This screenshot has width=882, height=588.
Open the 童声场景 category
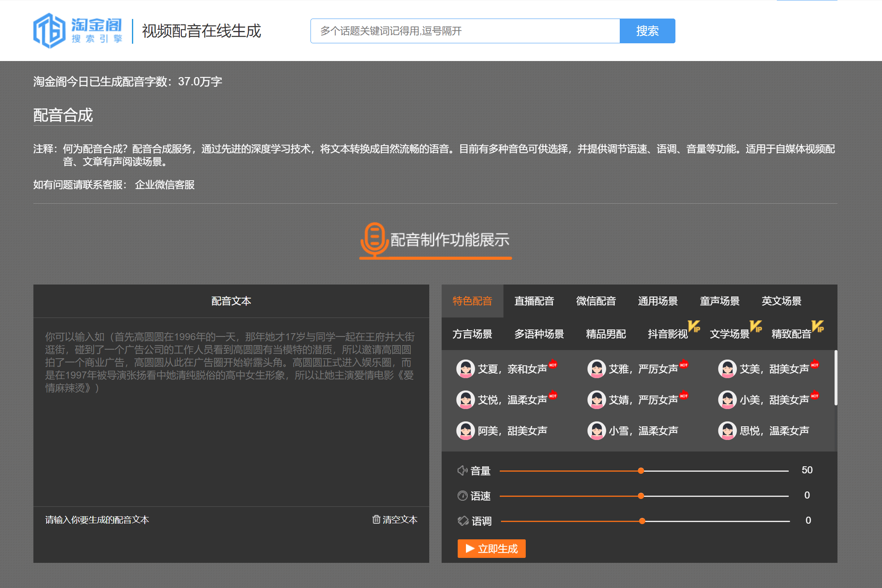(x=720, y=301)
